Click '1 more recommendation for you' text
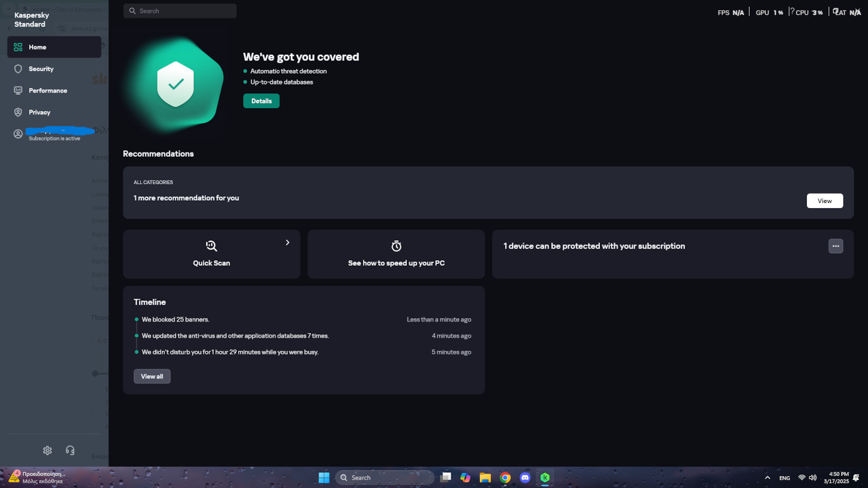Image resolution: width=868 pixels, height=488 pixels. [186, 198]
